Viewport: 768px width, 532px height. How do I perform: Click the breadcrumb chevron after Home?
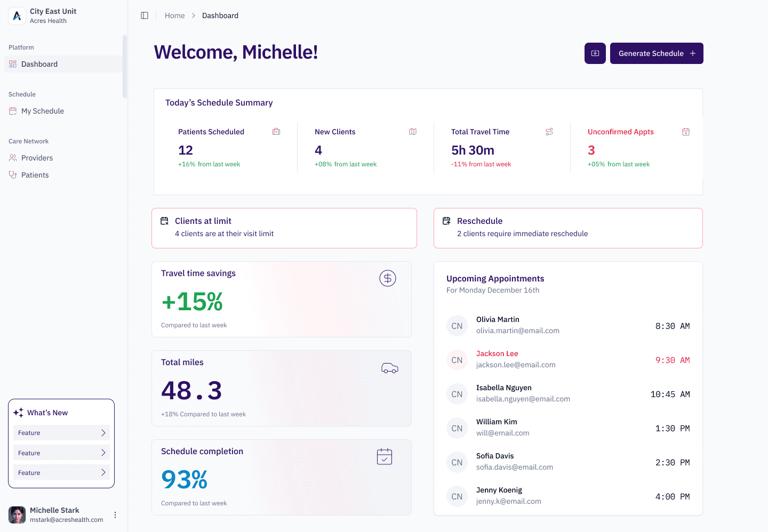point(194,15)
